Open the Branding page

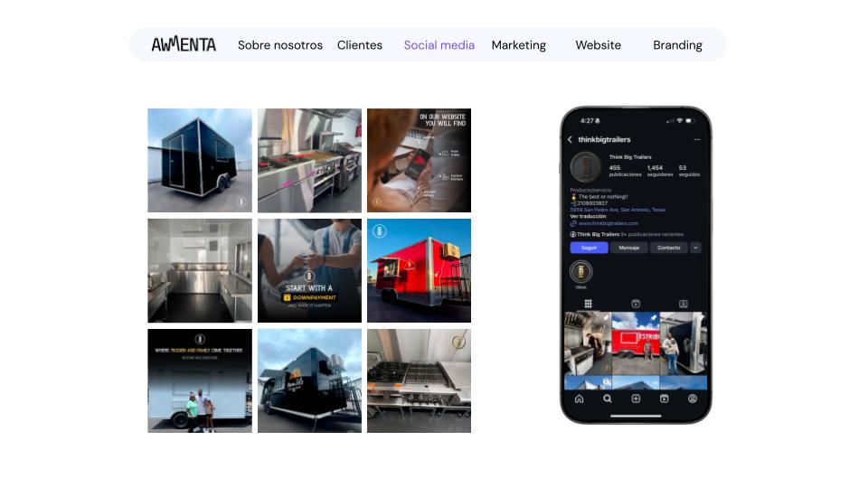click(x=677, y=45)
